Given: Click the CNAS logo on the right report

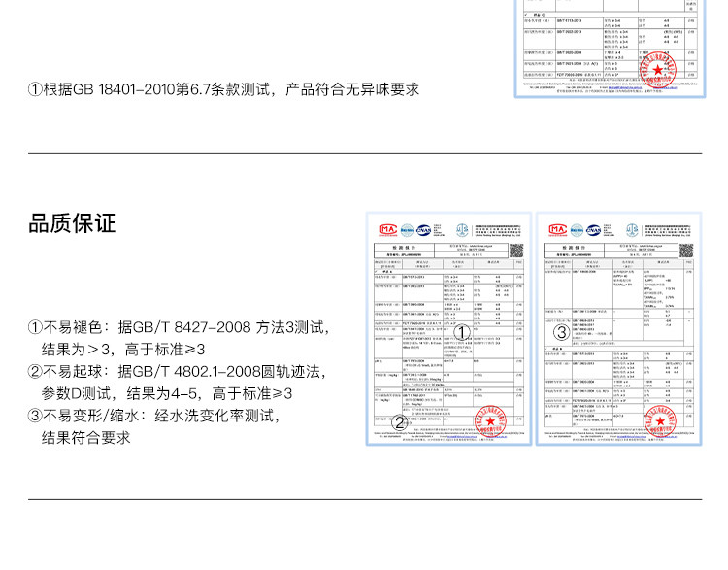Looking at the screenshot, I should [x=594, y=229].
